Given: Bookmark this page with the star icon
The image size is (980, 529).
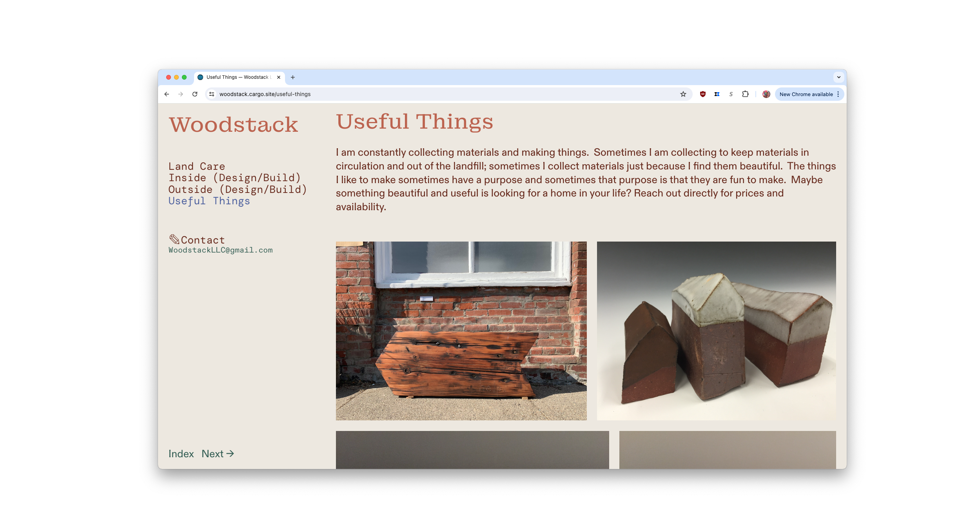Looking at the screenshot, I should [x=683, y=94].
